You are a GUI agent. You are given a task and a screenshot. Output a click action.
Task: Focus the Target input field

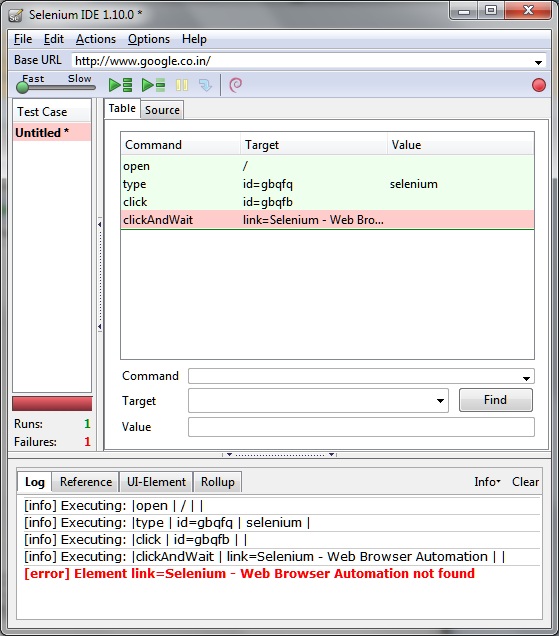[312, 401]
